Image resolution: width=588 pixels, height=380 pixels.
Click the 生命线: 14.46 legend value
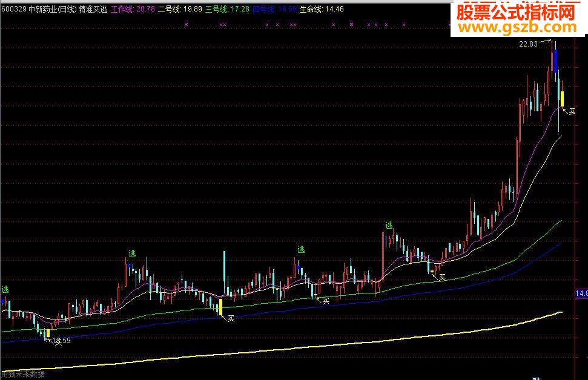(322, 9)
